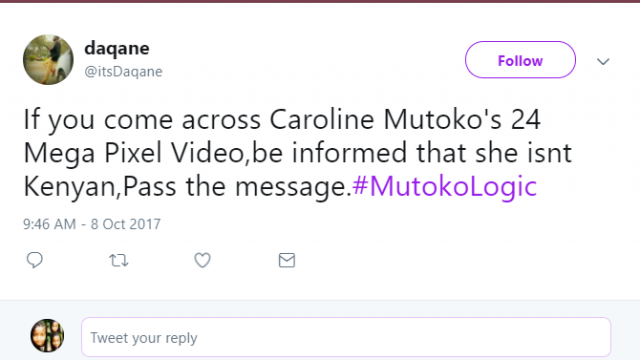Click your own avatar beside the reply box
The height and width of the screenshot is (360, 640).
click(x=47, y=336)
